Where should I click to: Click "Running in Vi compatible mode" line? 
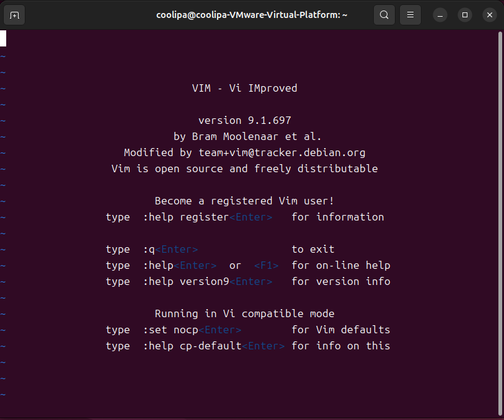pyautogui.click(x=245, y=313)
